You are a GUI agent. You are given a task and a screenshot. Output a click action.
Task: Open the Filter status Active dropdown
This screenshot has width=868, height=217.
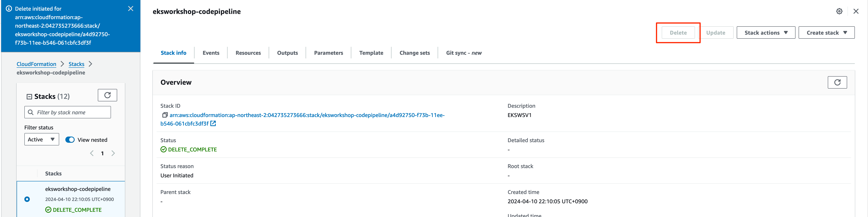click(x=42, y=139)
